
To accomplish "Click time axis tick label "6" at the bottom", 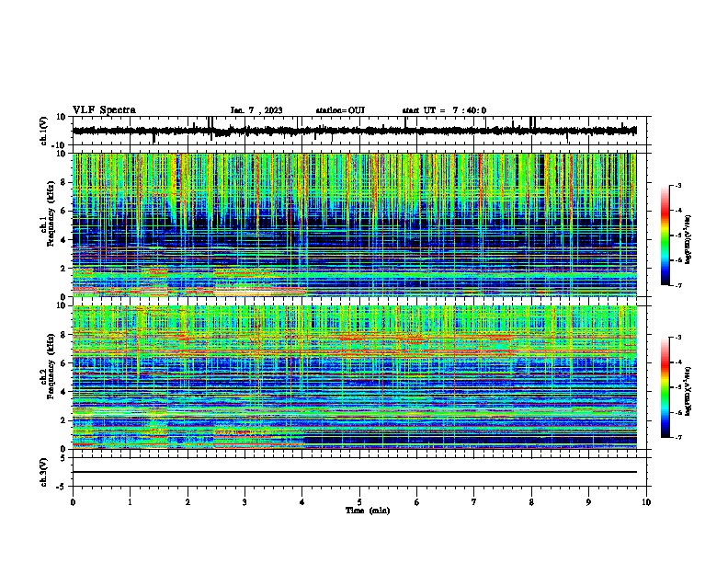I will pos(417,502).
